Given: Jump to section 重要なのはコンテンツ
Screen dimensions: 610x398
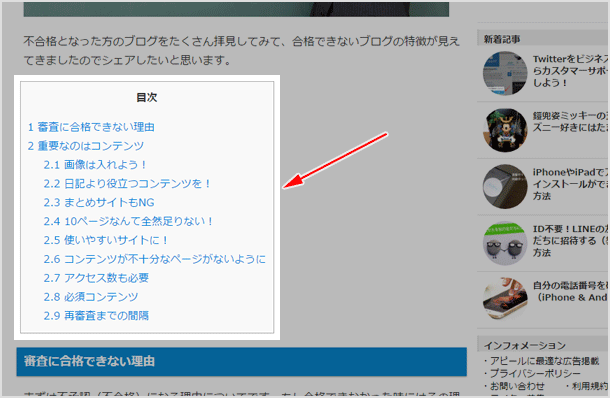Looking at the screenshot, I should [x=86, y=146].
